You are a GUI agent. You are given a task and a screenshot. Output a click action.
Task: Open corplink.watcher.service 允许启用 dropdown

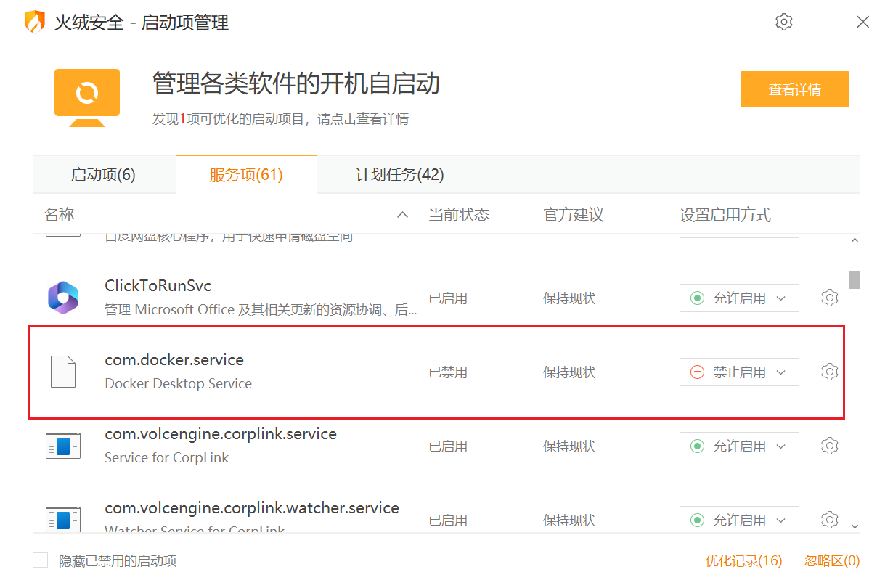[739, 520]
